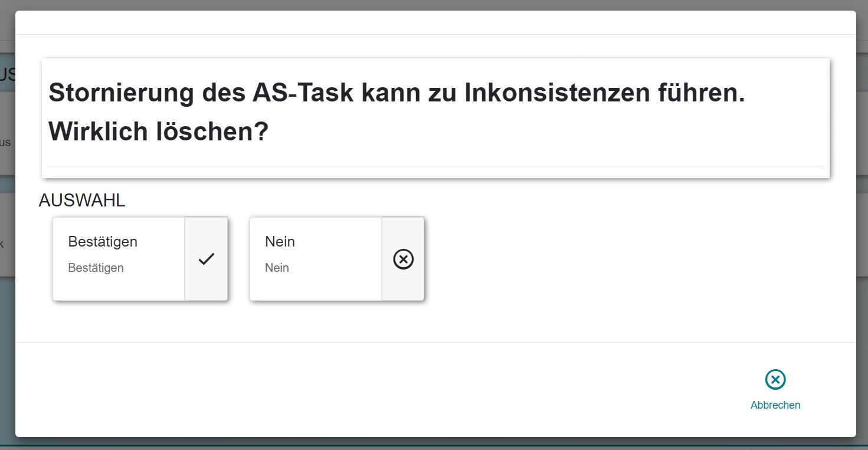Click the subtitle Bestätigen in the first card
Viewport: 868px width, 450px height.
coord(96,268)
